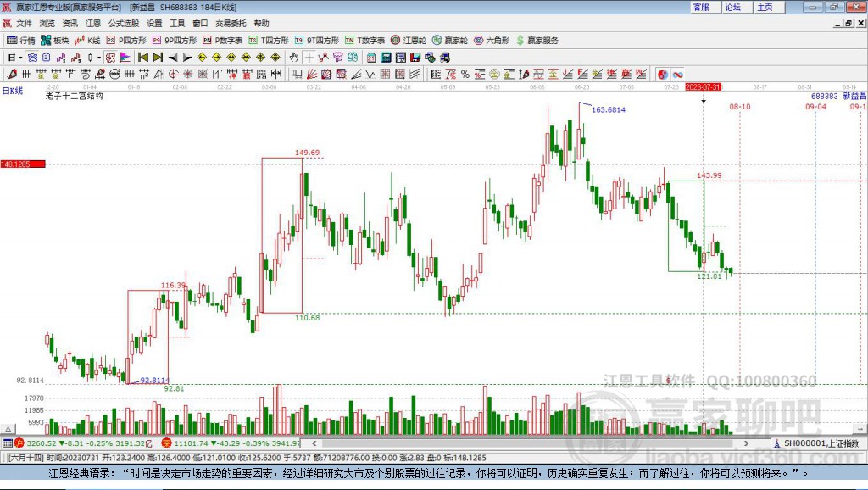
Task: Expand the 日 period dropdown arrow
Action: coord(20,58)
